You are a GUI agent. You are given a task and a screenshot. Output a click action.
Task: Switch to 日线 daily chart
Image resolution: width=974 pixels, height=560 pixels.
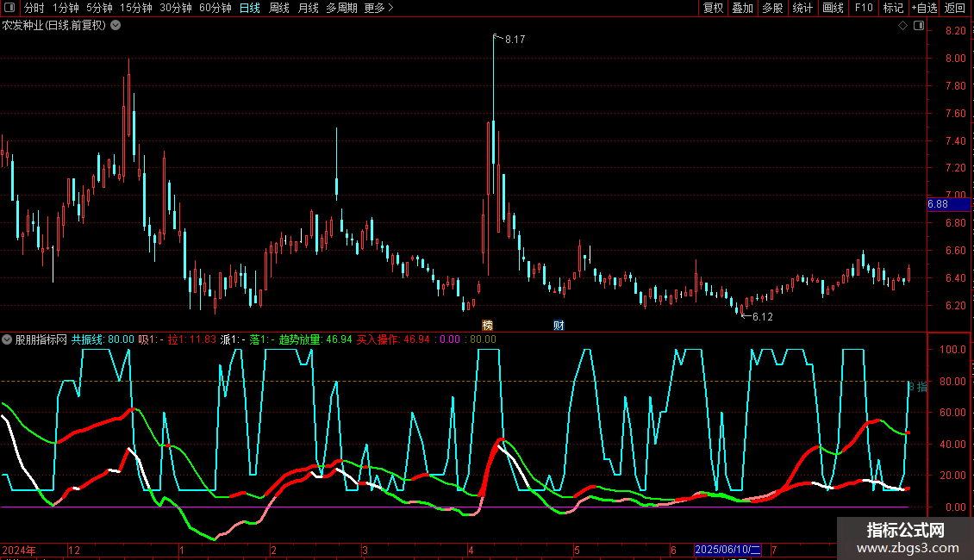pos(250,8)
